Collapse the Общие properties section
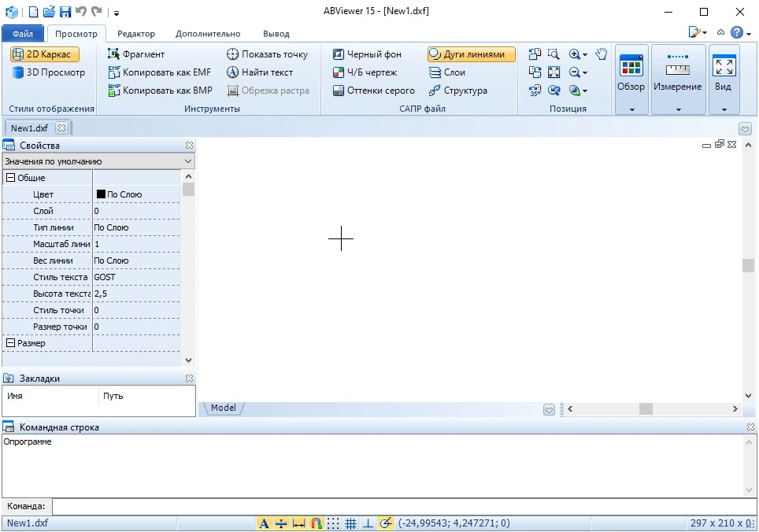Image resolution: width=759 pixels, height=532 pixels. (x=10, y=178)
